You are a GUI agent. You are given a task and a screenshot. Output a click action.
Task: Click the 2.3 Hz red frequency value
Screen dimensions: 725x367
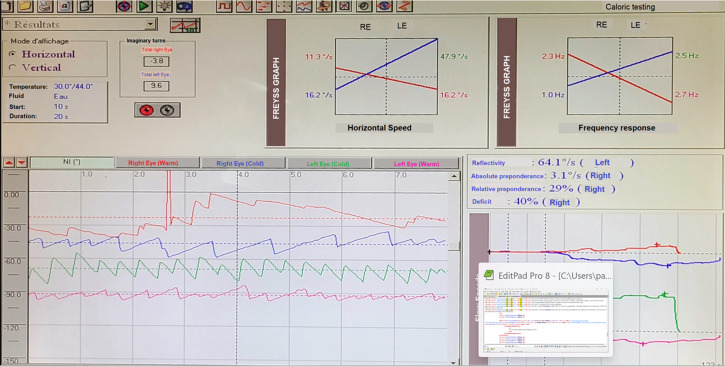pos(553,56)
